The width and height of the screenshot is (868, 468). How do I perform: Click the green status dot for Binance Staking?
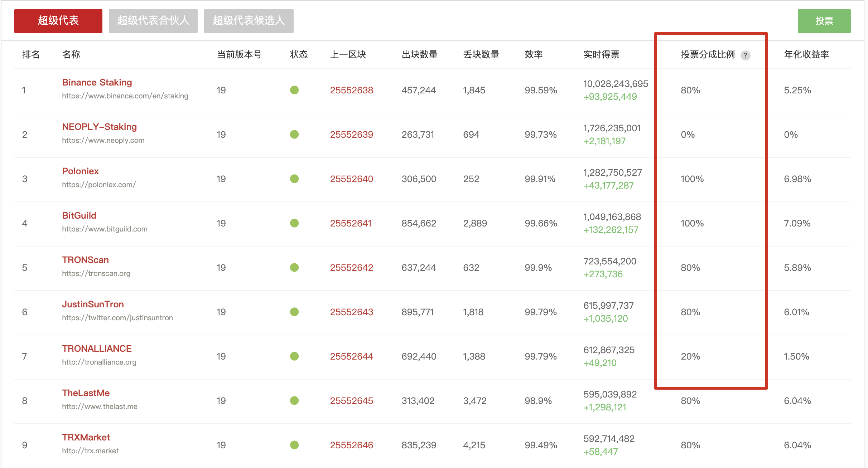294,90
